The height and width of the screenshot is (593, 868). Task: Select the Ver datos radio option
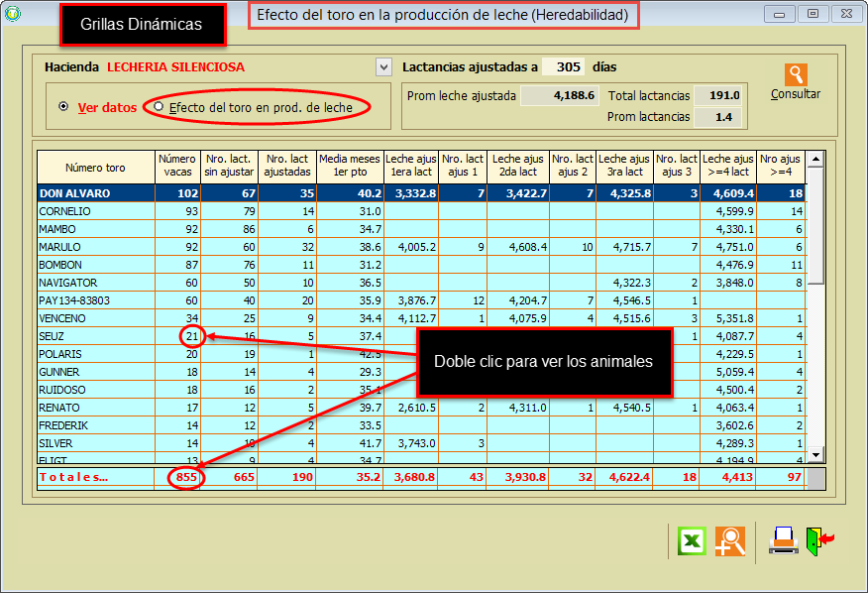click(x=63, y=107)
